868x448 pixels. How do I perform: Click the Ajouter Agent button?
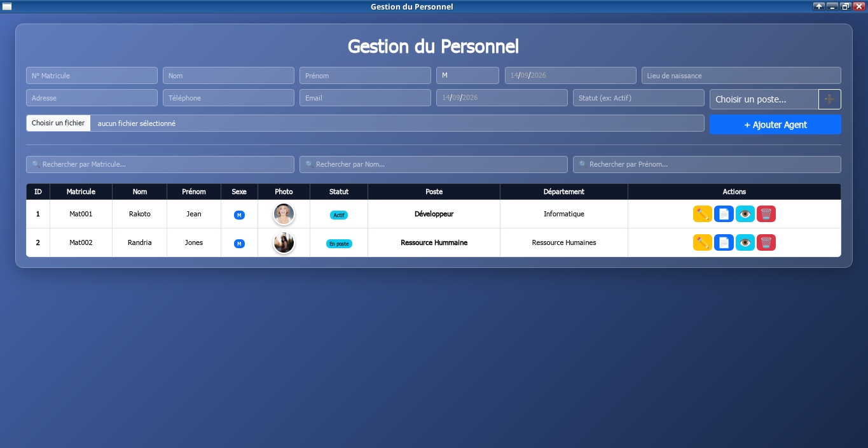click(x=775, y=125)
